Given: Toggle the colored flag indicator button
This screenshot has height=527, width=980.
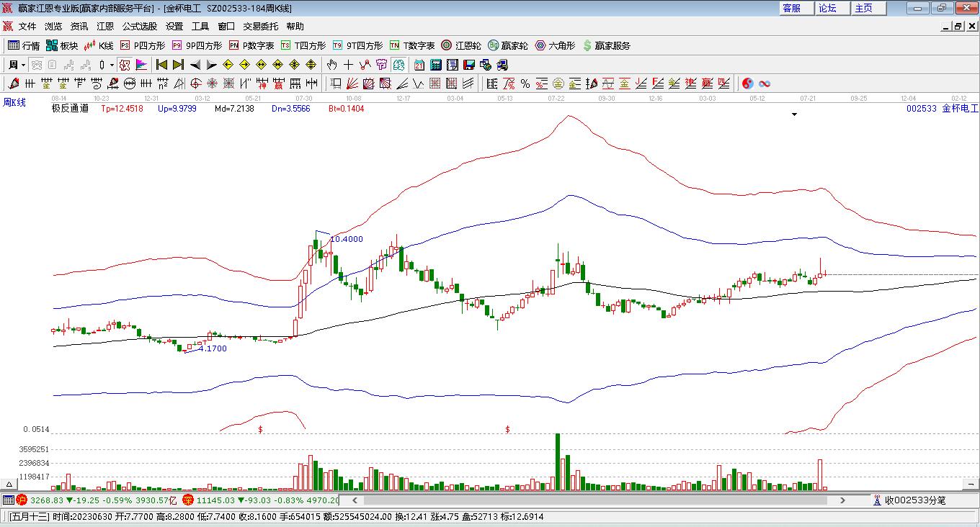Looking at the screenshot, I should (x=141, y=65).
